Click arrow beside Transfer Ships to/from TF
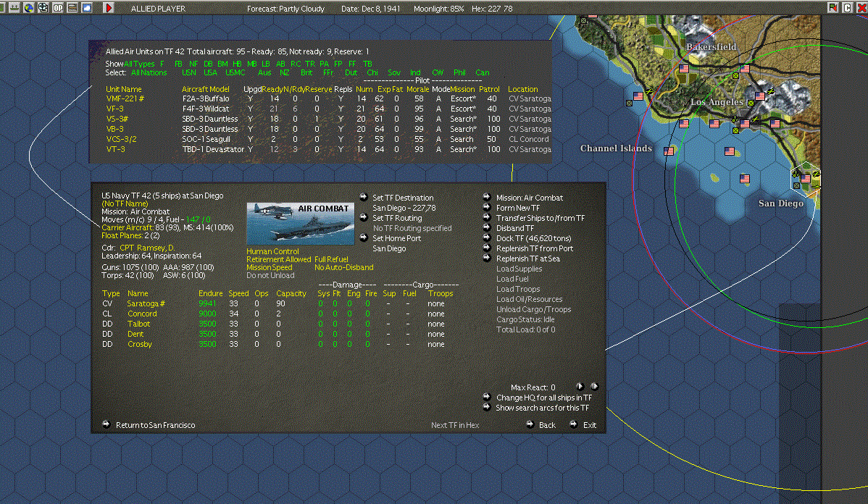 click(487, 217)
